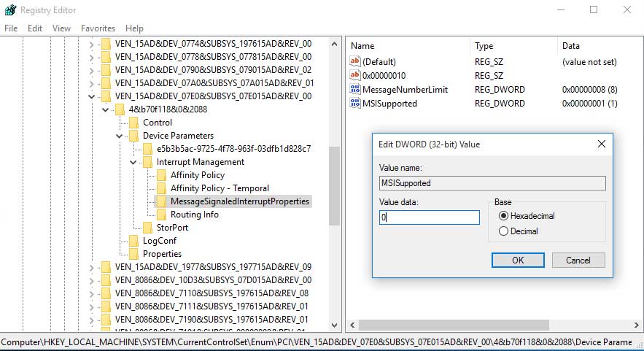Click the MessageNumberLimit DWORD icon
The height and width of the screenshot is (351, 644).
355,89
